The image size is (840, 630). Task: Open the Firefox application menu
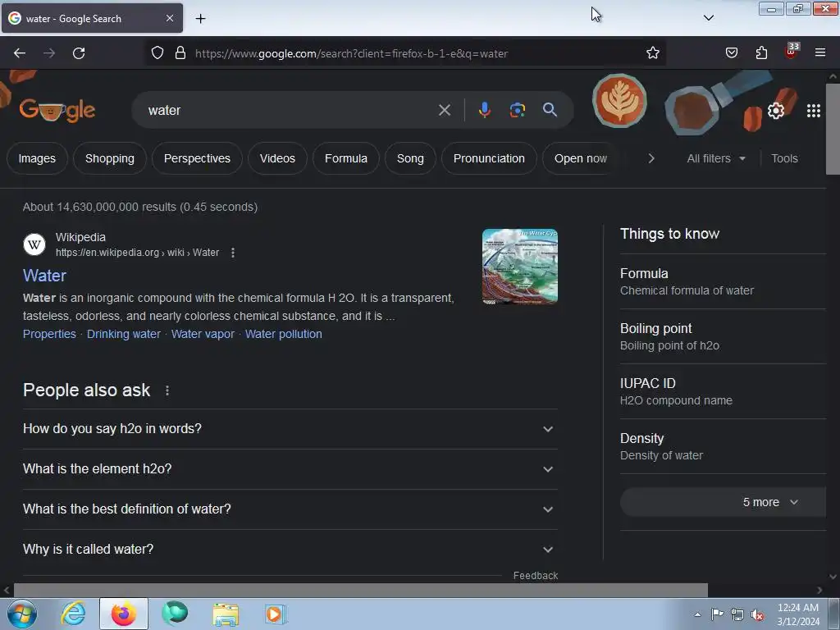[x=820, y=53]
